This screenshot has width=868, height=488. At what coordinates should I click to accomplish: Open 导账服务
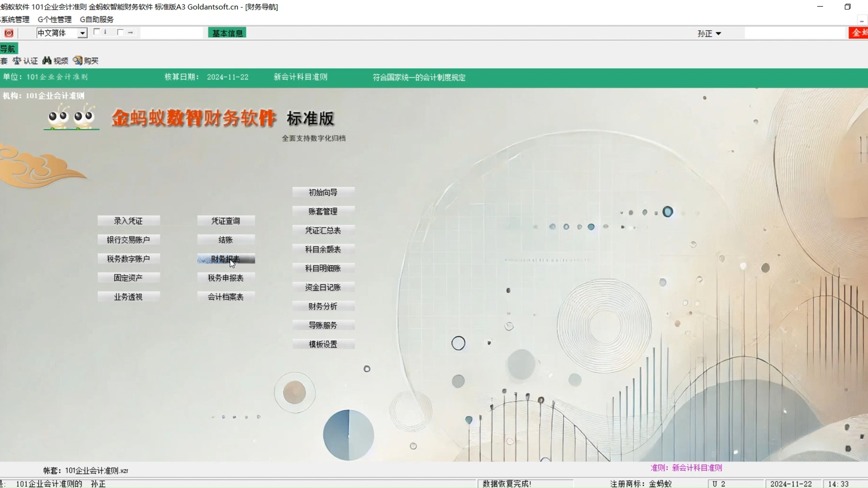tap(323, 325)
